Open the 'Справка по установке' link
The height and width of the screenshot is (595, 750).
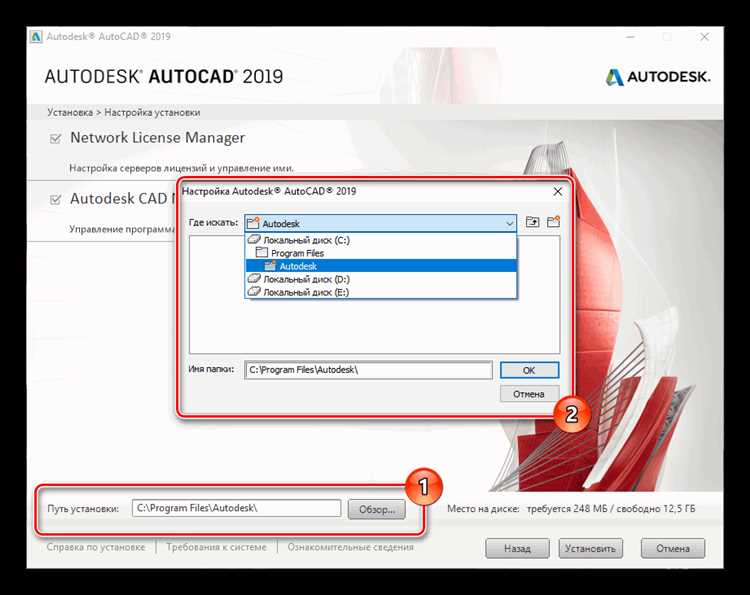[x=96, y=547]
